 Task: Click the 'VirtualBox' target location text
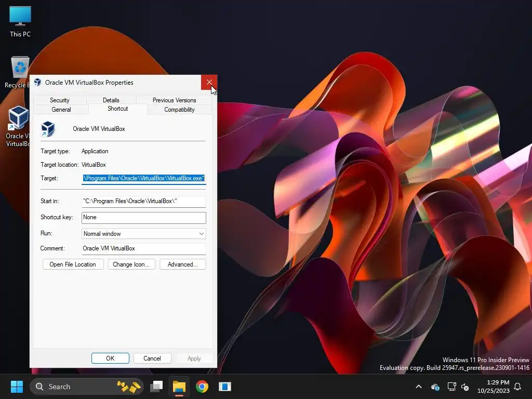94,165
